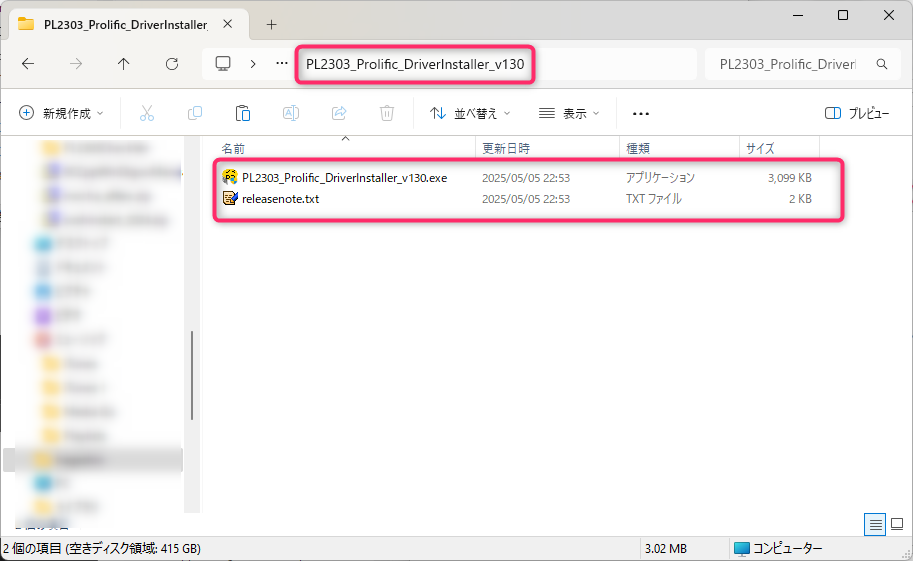913x561 pixels.
Task: Open the 並べ替え (Sort) dropdown
Action: pyautogui.click(x=469, y=113)
